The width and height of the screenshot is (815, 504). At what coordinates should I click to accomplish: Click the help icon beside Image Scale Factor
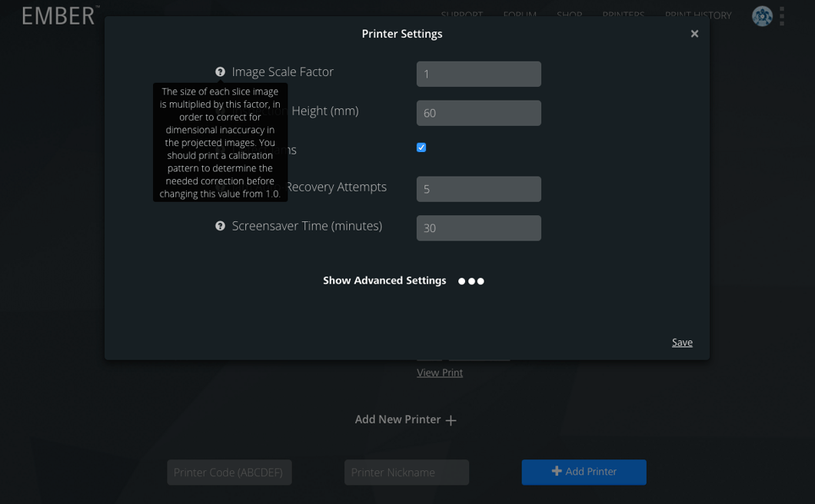point(221,72)
